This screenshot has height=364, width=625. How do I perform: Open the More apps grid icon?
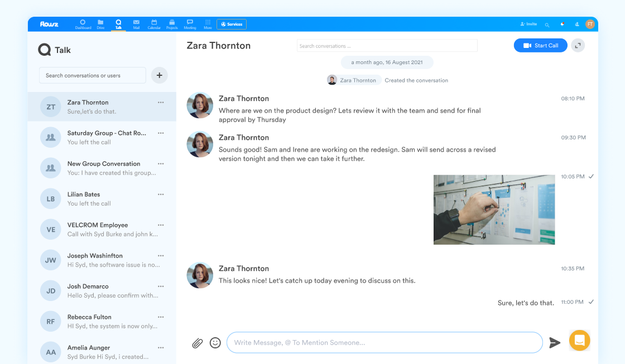pos(208,23)
